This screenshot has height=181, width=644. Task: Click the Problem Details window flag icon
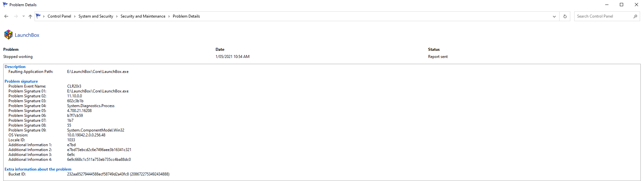point(5,5)
